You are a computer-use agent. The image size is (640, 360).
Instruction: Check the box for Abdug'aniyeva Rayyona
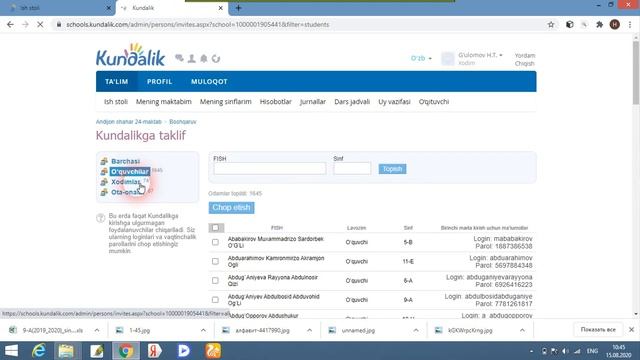click(215, 280)
